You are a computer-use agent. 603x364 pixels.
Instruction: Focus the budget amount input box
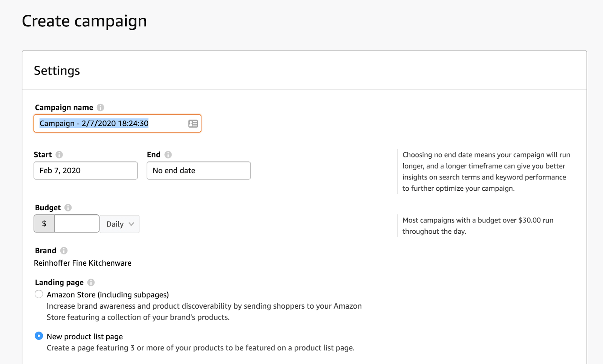tap(77, 224)
